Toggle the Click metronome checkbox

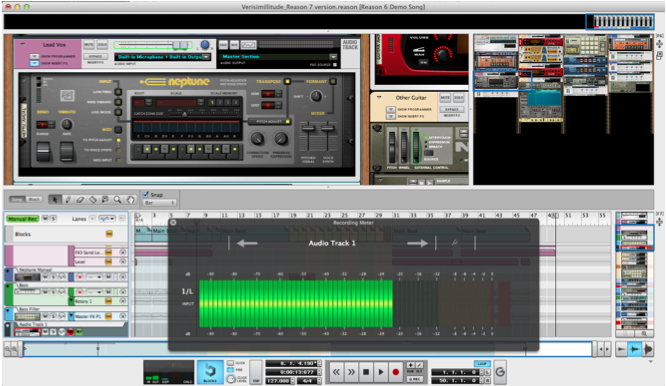230,363
